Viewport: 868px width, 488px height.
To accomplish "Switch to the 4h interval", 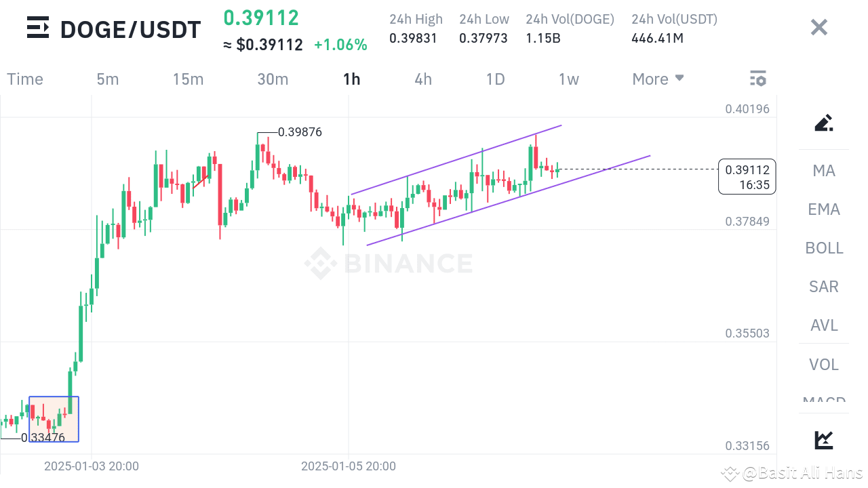I will 422,79.
